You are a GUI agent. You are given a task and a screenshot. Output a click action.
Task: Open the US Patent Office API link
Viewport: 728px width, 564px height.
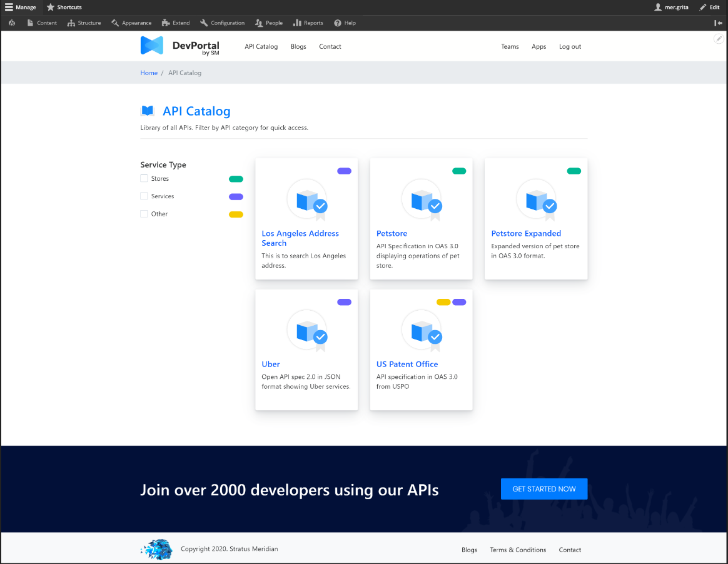pyautogui.click(x=407, y=364)
